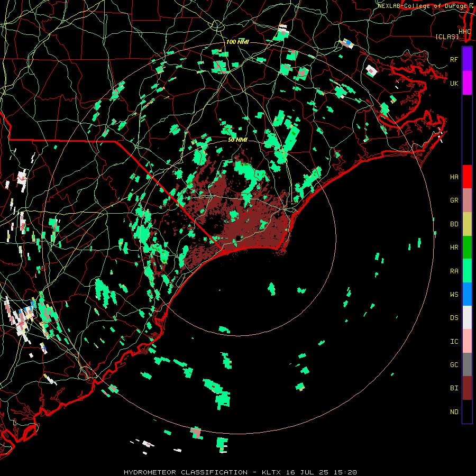Click the brown BI legend swatch
Viewport: 476px width, 476px height.
point(467,388)
